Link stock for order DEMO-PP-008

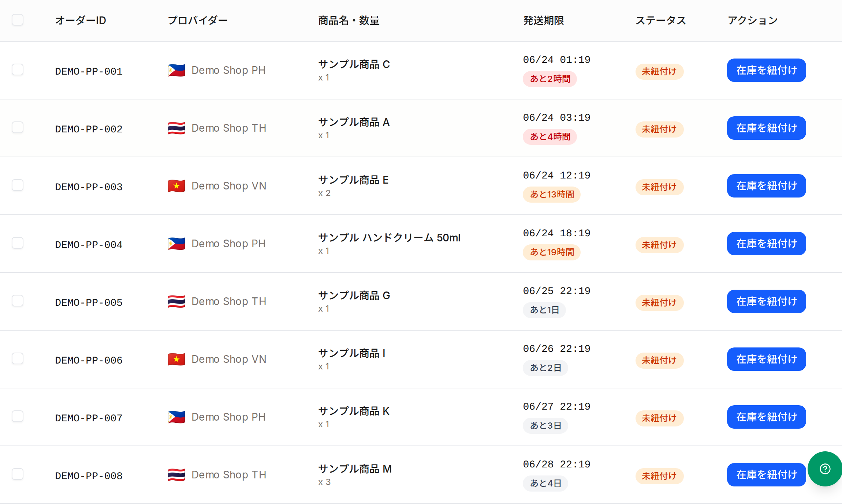click(x=767, y=475)
